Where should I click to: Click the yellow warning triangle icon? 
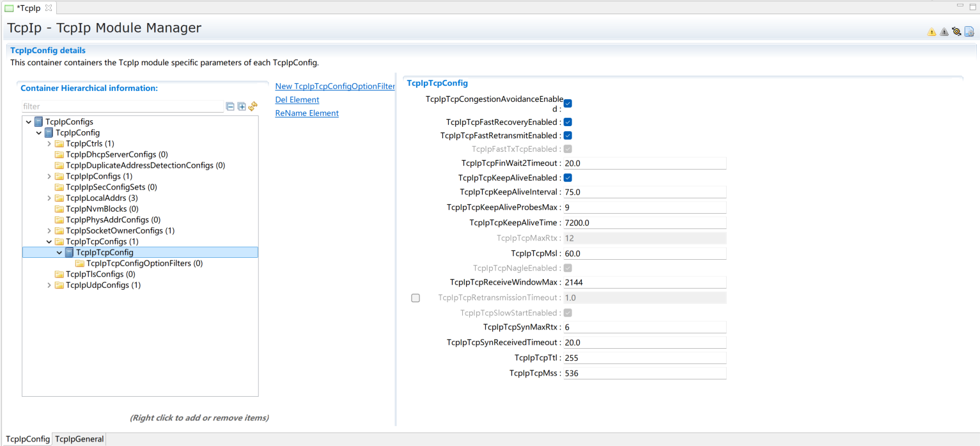click(x=931, y=32)
